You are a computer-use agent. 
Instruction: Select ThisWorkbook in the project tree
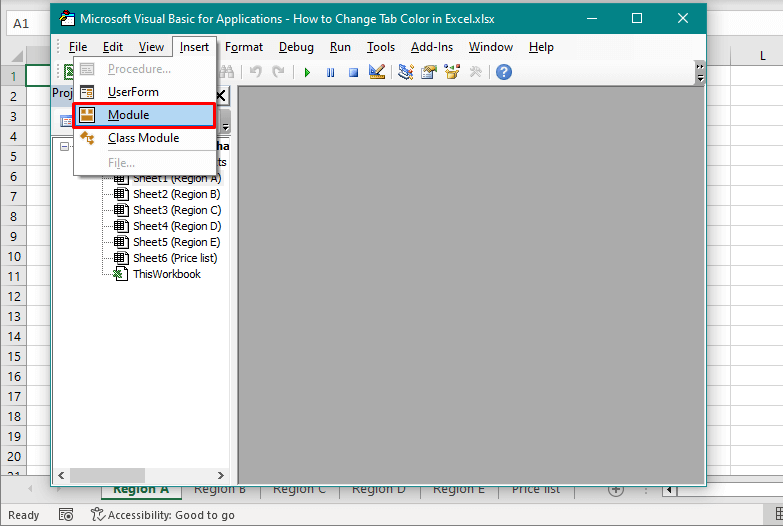(x=166, y=274)
